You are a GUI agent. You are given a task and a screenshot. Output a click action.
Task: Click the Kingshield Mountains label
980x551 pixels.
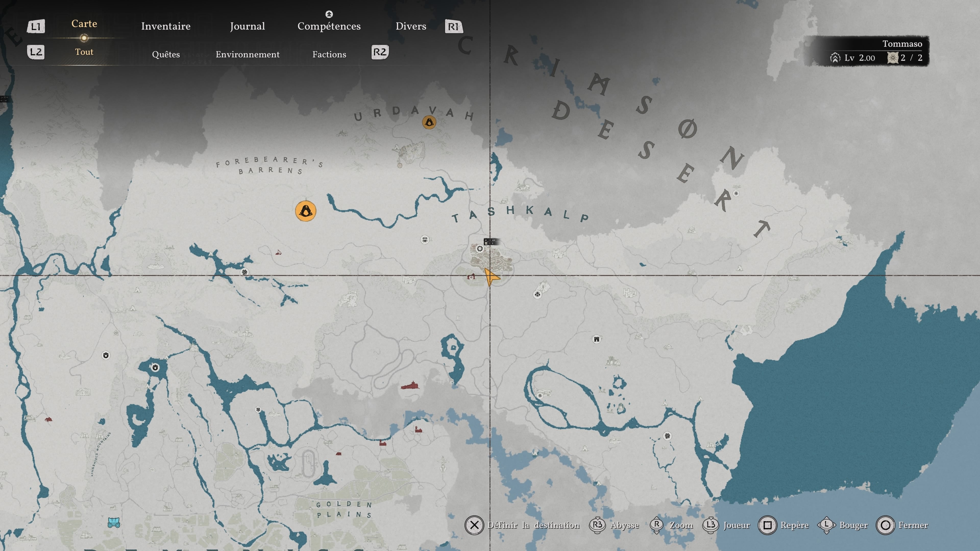pos(101,454)
